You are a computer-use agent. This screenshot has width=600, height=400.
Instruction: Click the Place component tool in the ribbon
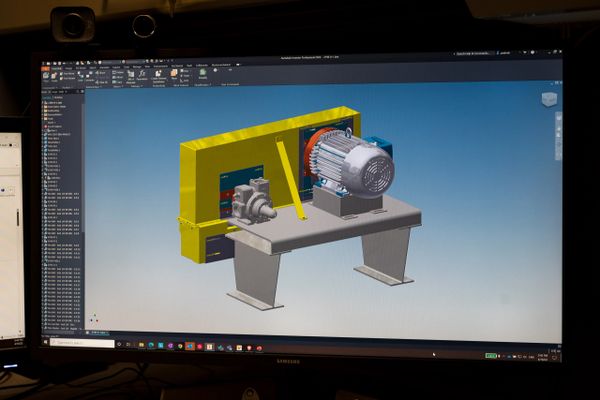pos(50,75)
